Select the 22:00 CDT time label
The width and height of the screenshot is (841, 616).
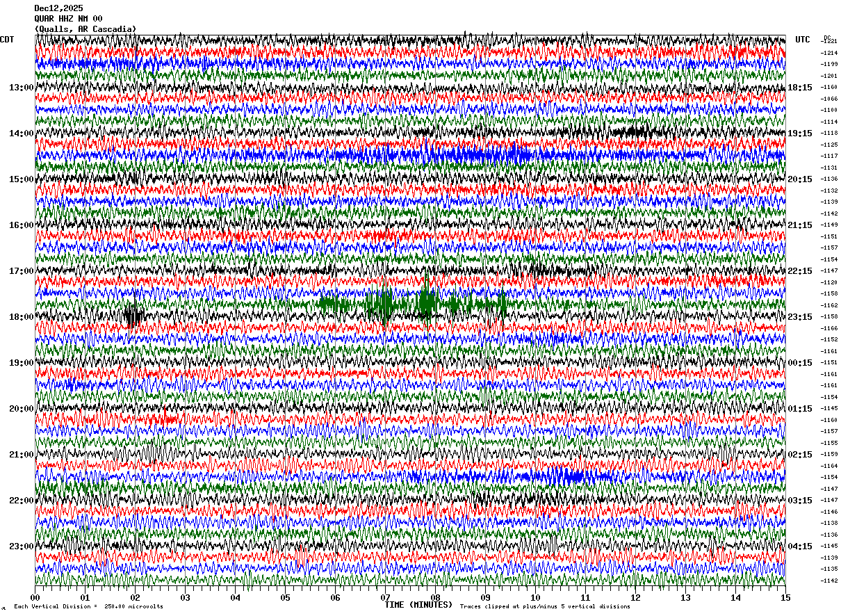click(x=21, y=501)
